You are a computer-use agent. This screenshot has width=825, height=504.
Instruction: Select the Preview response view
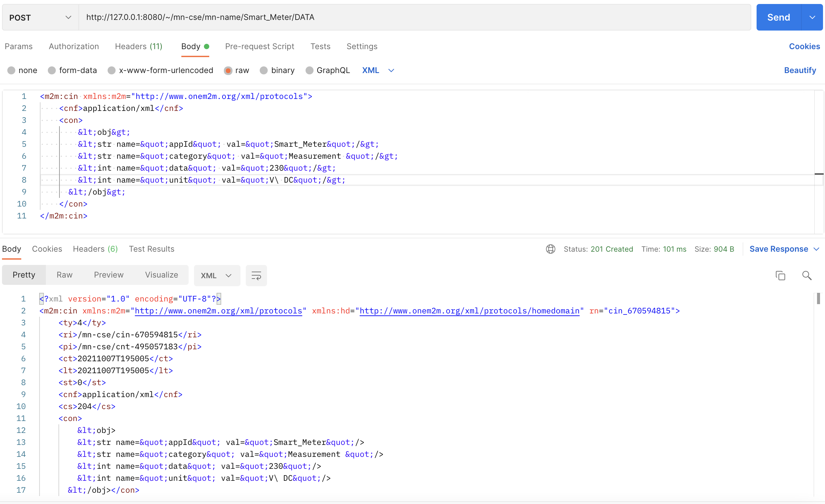pos(109,275)
